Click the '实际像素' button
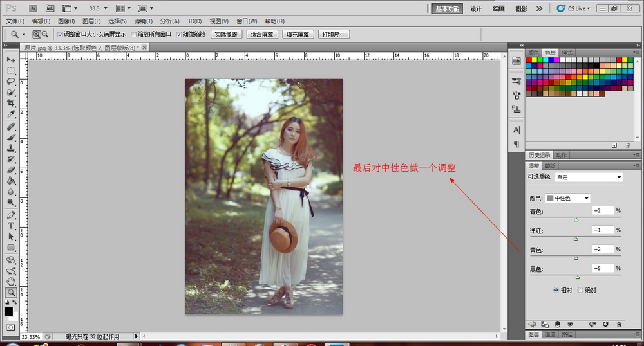The image size is (644, 346). (226, 35)
